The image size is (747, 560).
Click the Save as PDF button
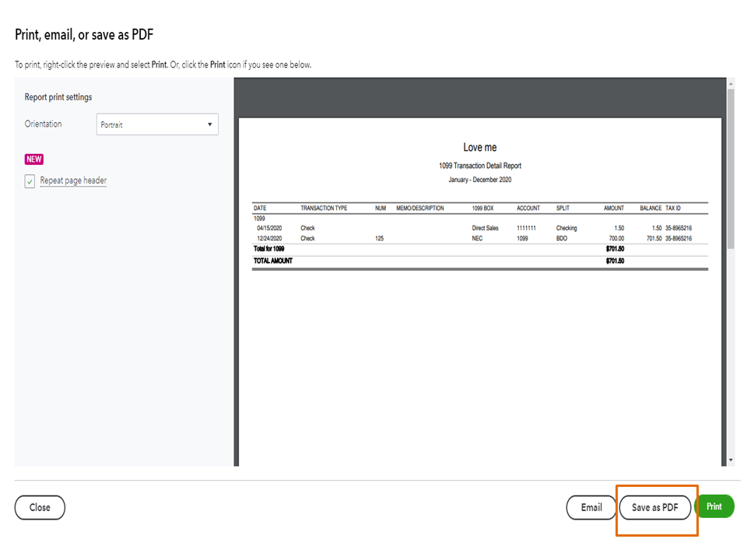655,508
